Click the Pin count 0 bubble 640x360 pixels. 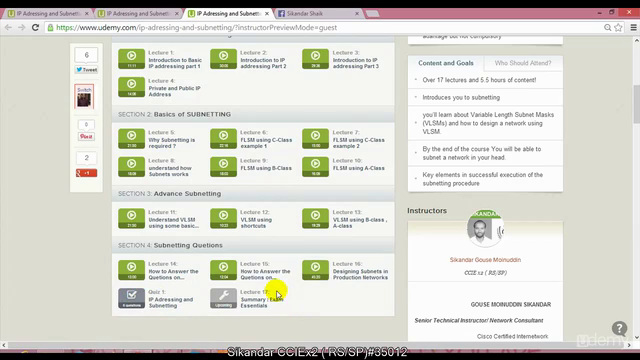tap(86, 124)
